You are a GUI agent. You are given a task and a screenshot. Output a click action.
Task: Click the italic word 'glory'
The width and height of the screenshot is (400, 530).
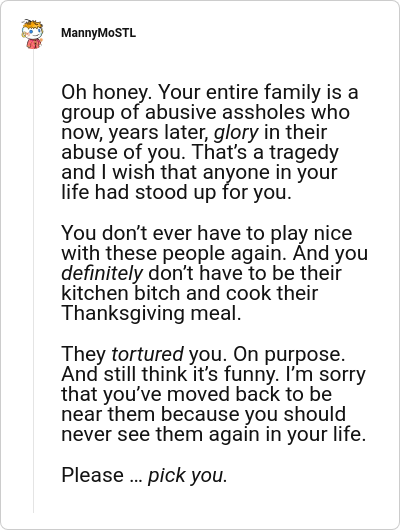coord(236,132)
